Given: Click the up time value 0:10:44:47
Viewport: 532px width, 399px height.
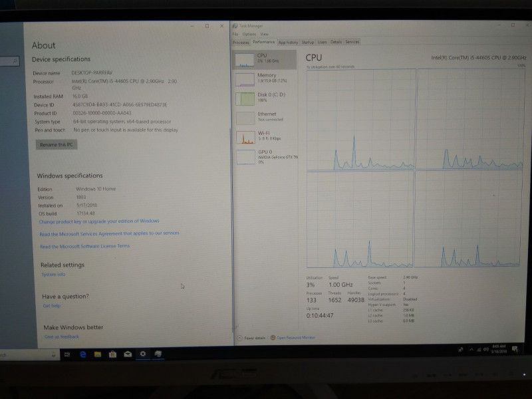Looking at the screenshot, I should (320, 315).
